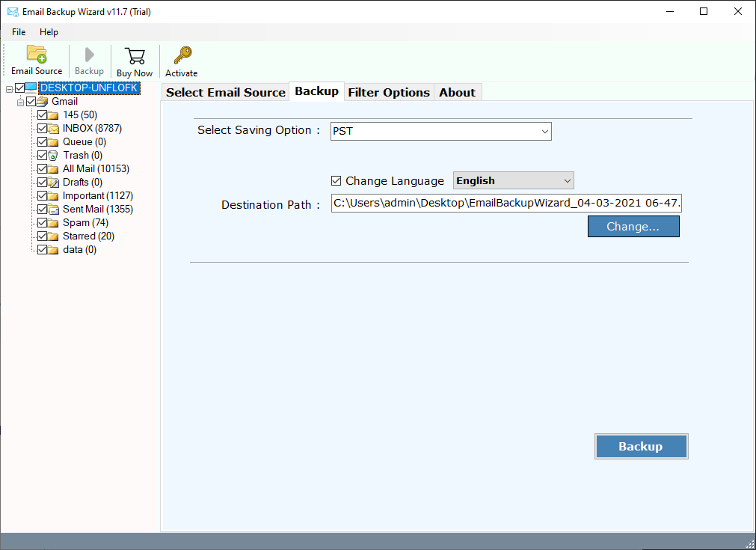The image size is (756, 550).
Task: Click the Queue folder icon
Action: tap(53, 142)
